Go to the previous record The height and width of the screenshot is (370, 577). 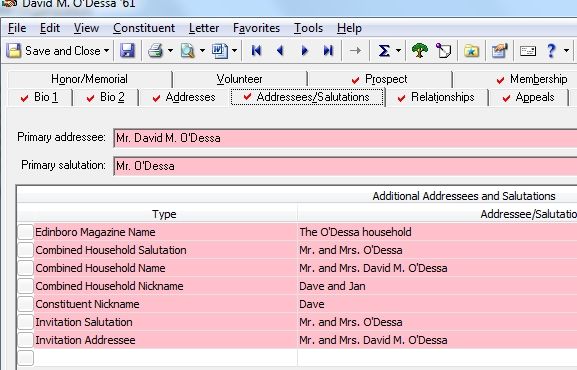point(280,50)
